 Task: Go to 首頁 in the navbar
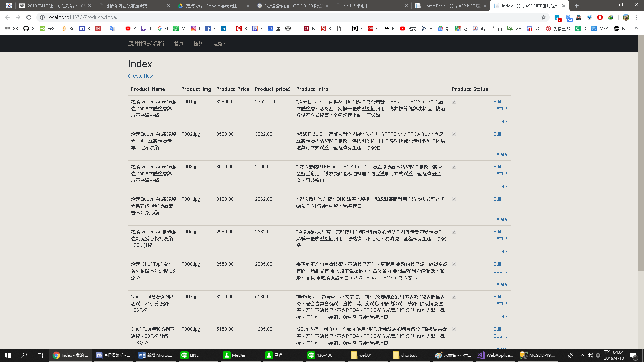tap(179, 44)
